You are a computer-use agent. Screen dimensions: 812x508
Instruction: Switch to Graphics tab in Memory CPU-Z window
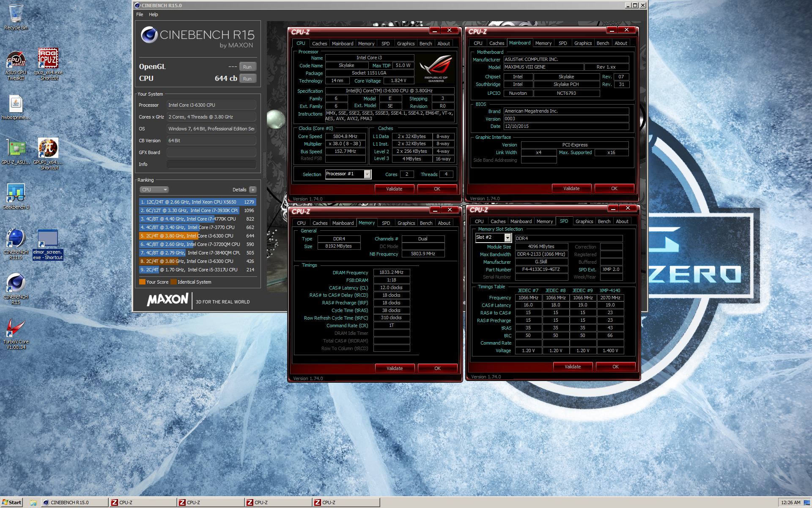406,223
